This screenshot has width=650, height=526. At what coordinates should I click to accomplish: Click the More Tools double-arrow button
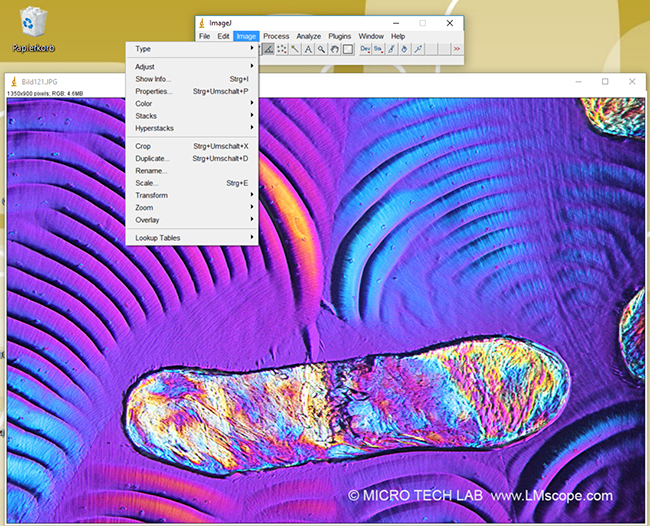click(457, 49)
